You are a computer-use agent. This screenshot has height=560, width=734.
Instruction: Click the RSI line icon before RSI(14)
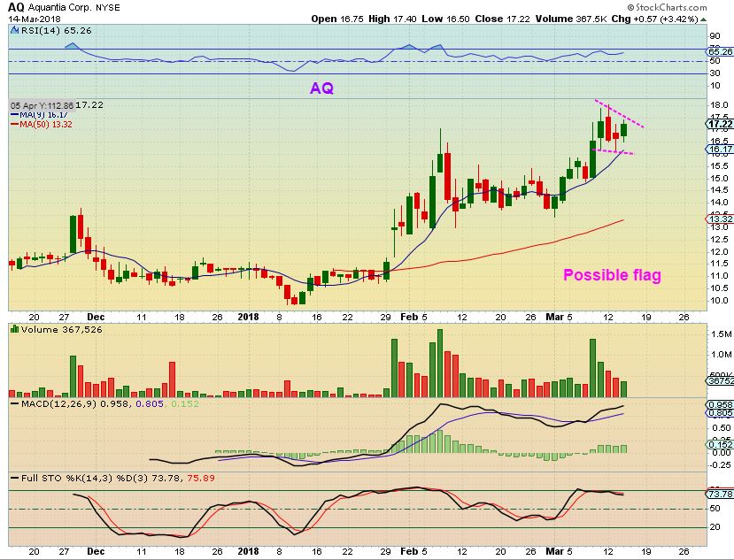tap(14, 30)
